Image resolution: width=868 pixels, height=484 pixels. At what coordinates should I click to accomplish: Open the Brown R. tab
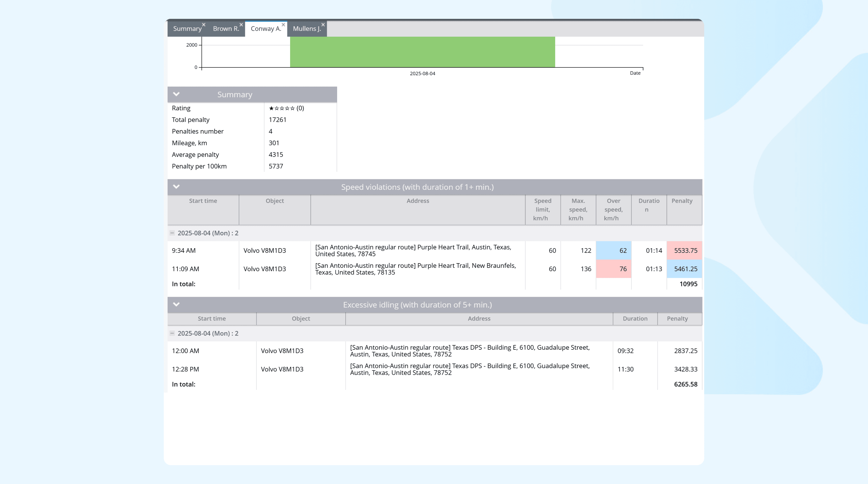pos(226,29)
